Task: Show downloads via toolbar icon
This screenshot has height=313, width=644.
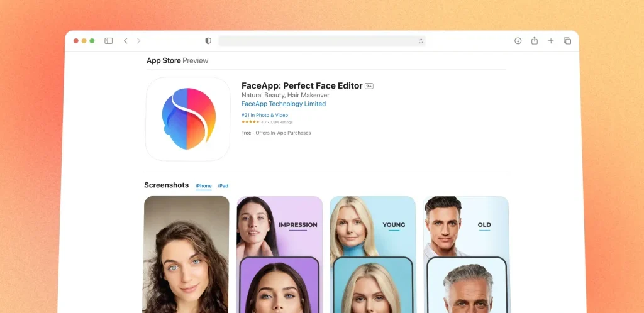Action: click(x=518, y=41)
